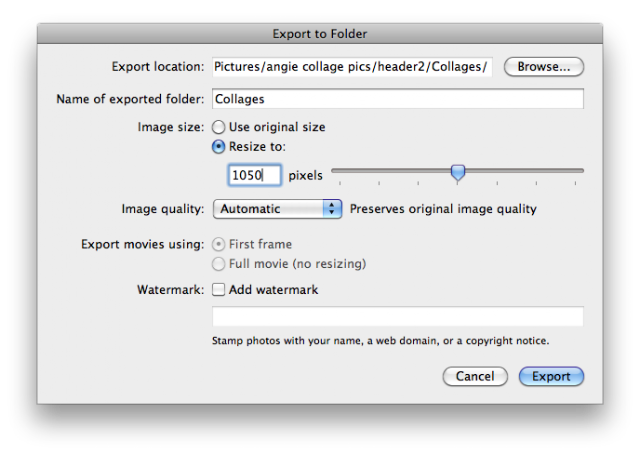The image size is (640, 455).
Task: Click the blue arrows on quality popup
Action: point(333,209)
